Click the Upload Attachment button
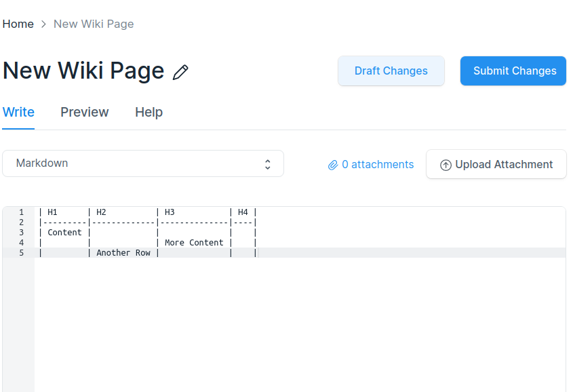 (x=496, y=164)
